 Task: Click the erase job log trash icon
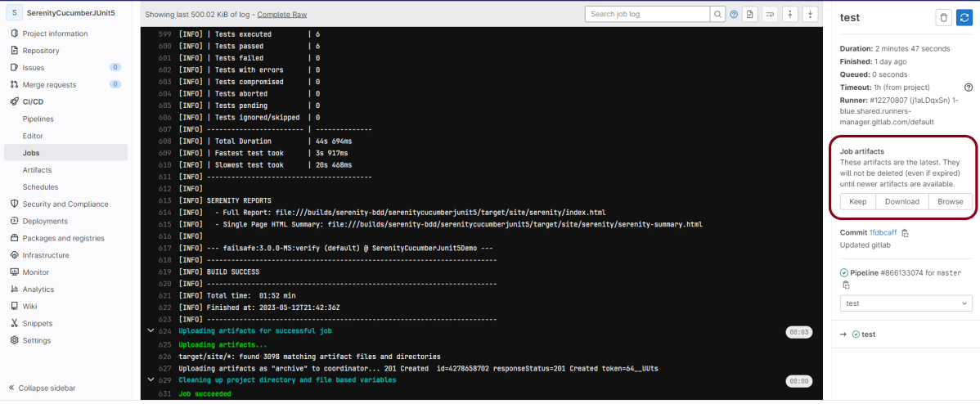tap(943, 17)
